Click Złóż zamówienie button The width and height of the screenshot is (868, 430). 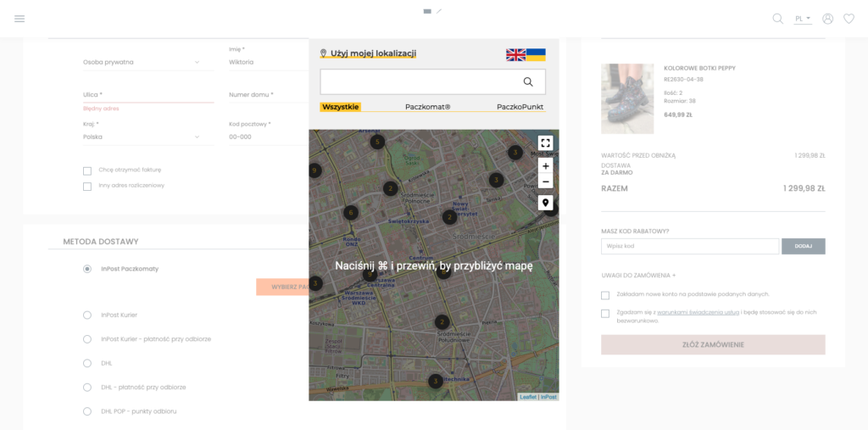pos(713,344)
